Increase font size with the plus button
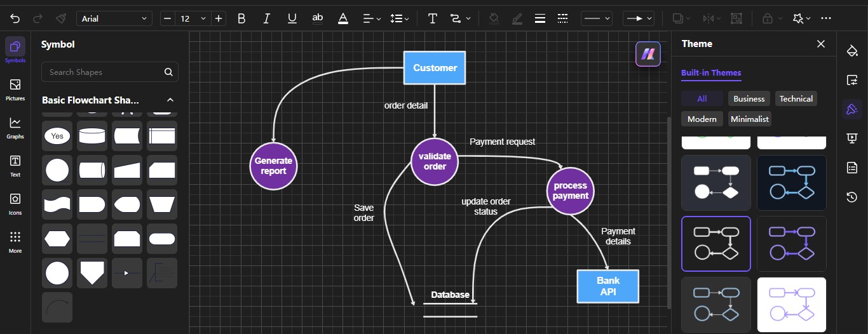The width and height of the screenshot is (868, 334). point(219,18)
